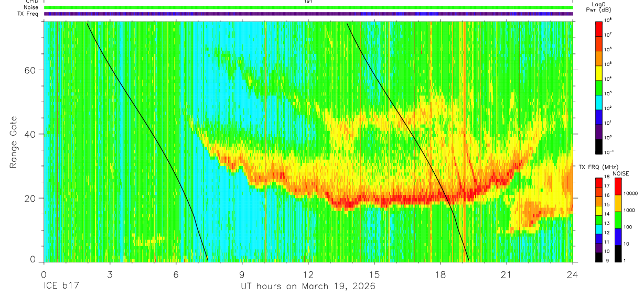This screenshot has height=297, width=644.
Task: Click the 'NOISE' legend title
Action: click(621, 173)
